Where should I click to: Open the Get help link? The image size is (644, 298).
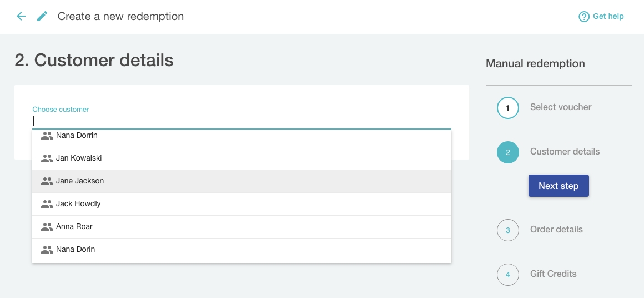(608, 17)
